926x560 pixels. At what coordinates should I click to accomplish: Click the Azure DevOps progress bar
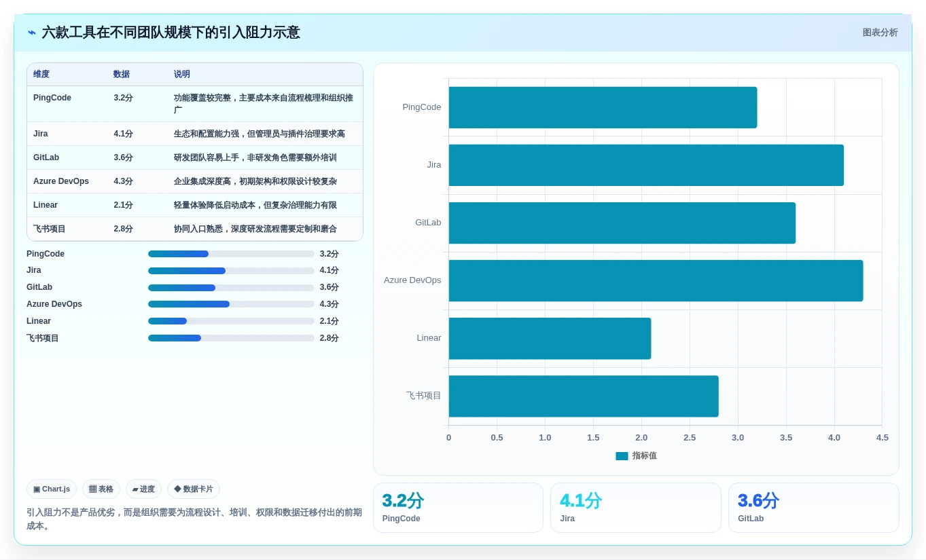[x=231, y=304]
